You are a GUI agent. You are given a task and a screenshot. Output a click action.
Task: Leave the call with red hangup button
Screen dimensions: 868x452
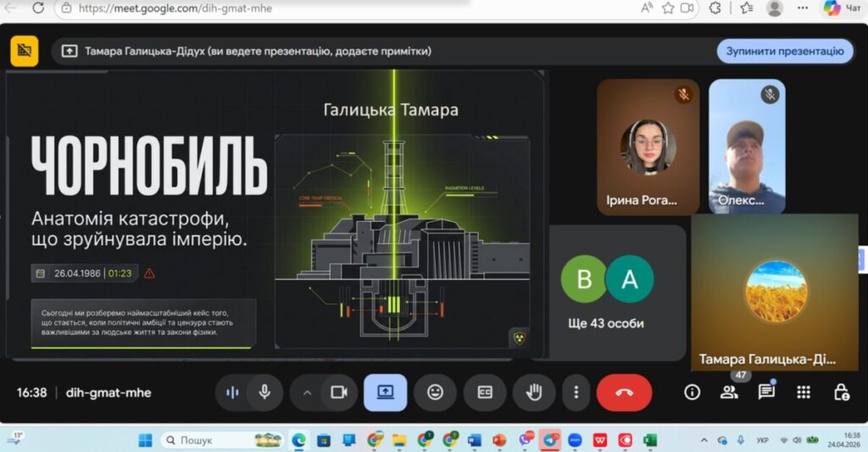(x=624, y=392)
